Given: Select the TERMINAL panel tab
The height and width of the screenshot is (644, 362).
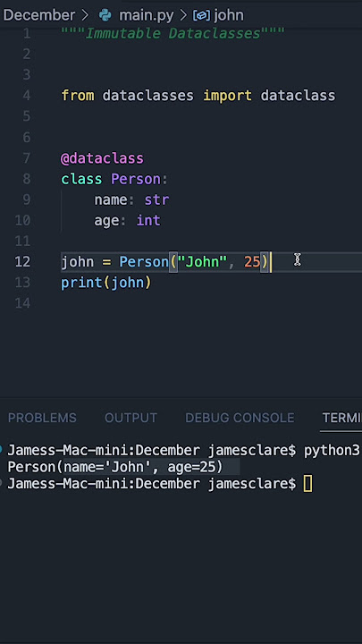Looking at the screenshot, I should point(341,418).
